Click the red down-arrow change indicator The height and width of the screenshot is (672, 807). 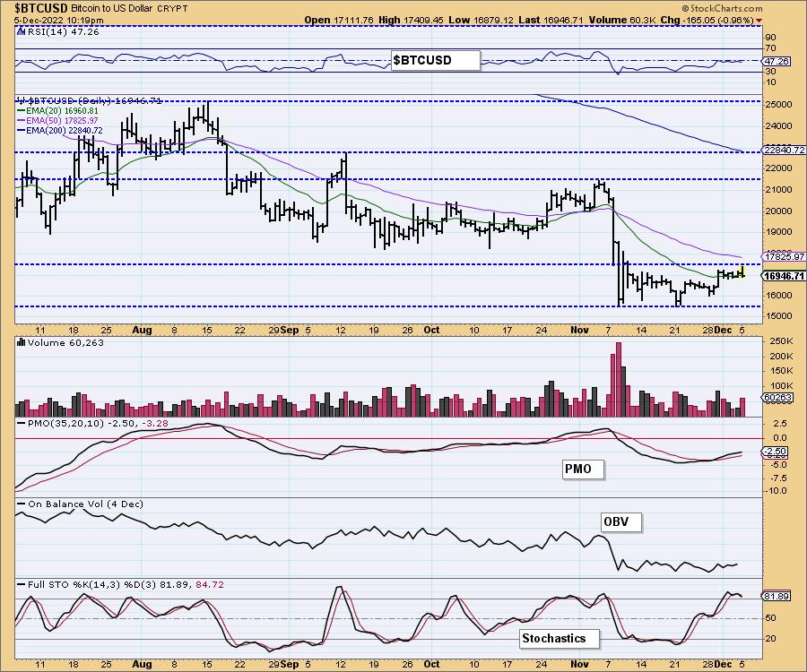759,21
